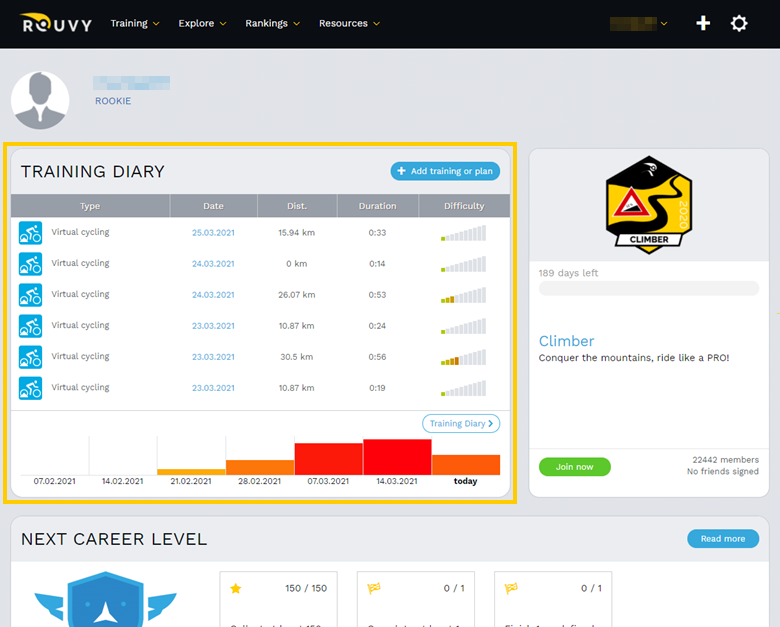This screenshot has height=627, width=780.
Task: Open the settings gear icon
Action: coord(739,23)
